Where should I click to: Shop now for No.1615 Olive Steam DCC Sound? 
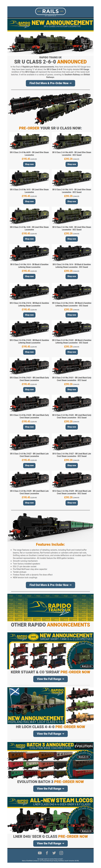pyautogui.click(x=72, y=201)
